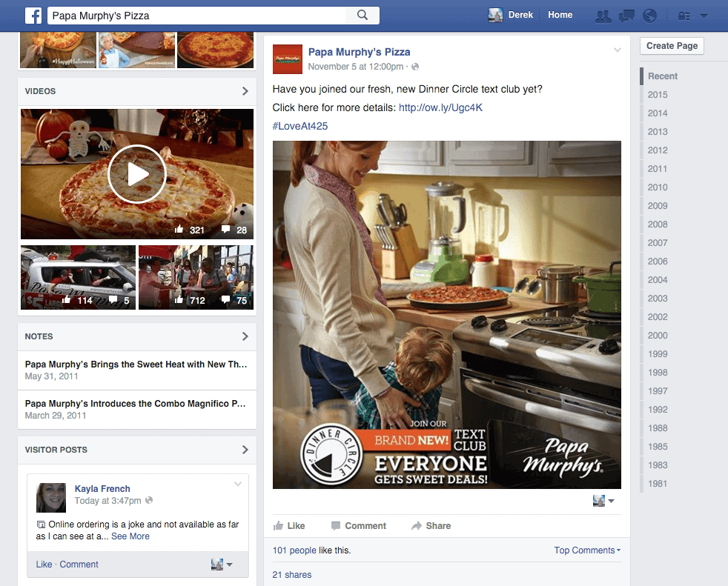Expand the Videos section arrow
Image resolution: width=728 pixels, height=586 pixels.
[245, 91]
